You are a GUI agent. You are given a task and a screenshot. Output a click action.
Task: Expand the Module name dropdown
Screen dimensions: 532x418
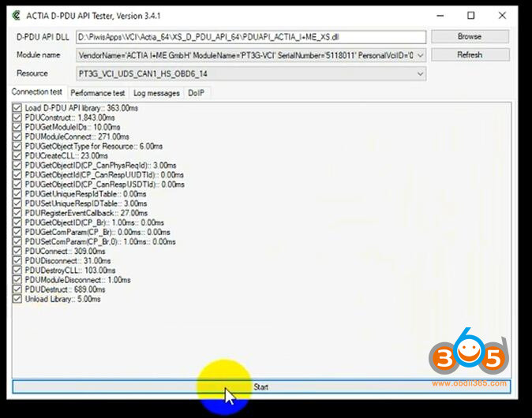(x=419, y=55)
